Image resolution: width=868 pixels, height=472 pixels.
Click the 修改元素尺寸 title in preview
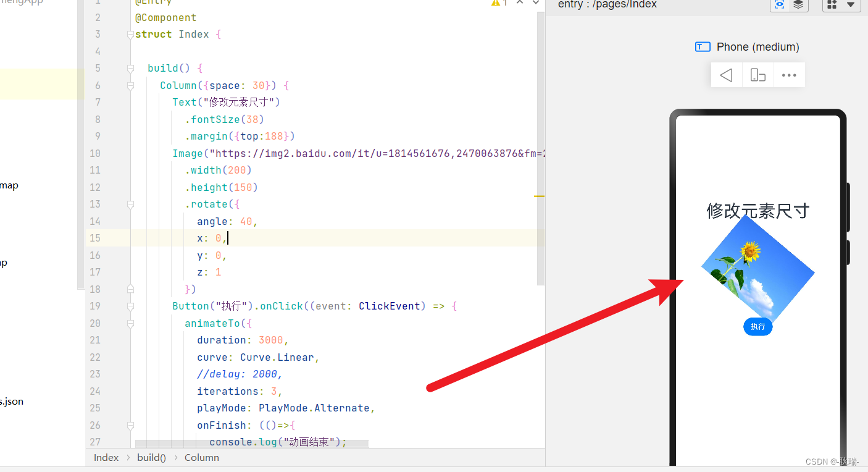point(757,211)
